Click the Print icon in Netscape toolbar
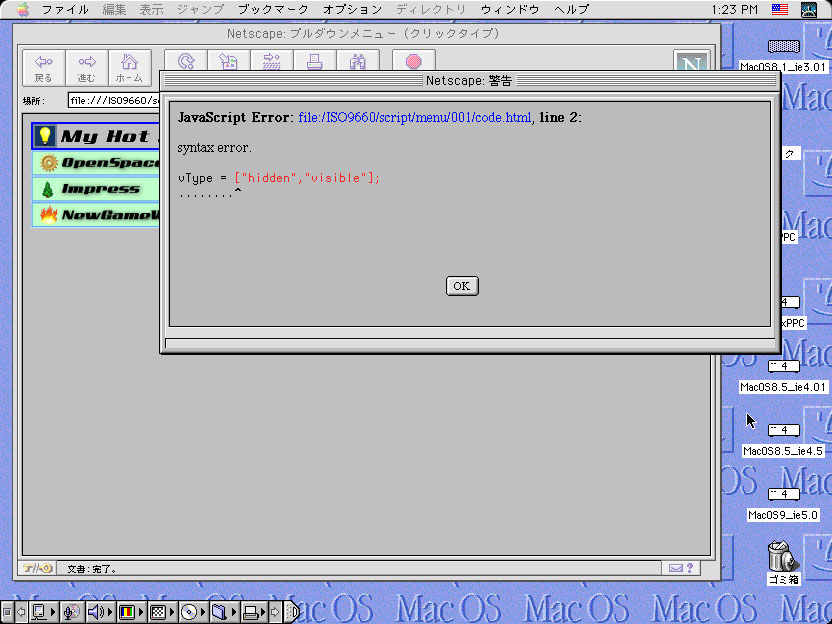Screen dimensions: 832x624 (314, 62)
